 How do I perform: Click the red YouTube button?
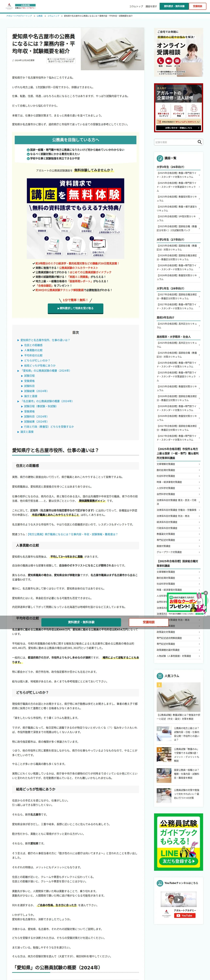tap(184, 916)
